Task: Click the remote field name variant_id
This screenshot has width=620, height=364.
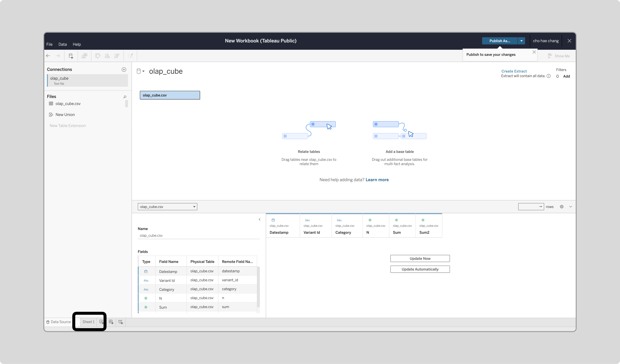Action: (230, 280)
